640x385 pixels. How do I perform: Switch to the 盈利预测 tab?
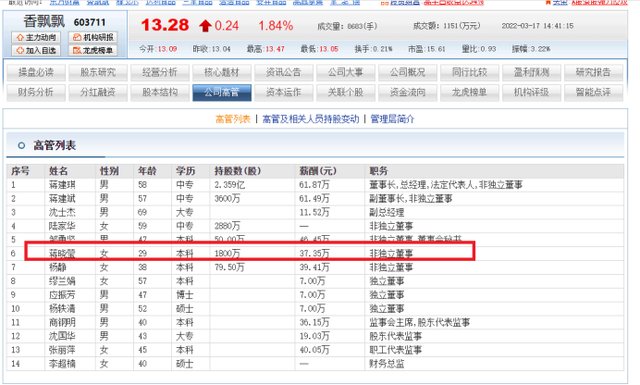(531, 73)
